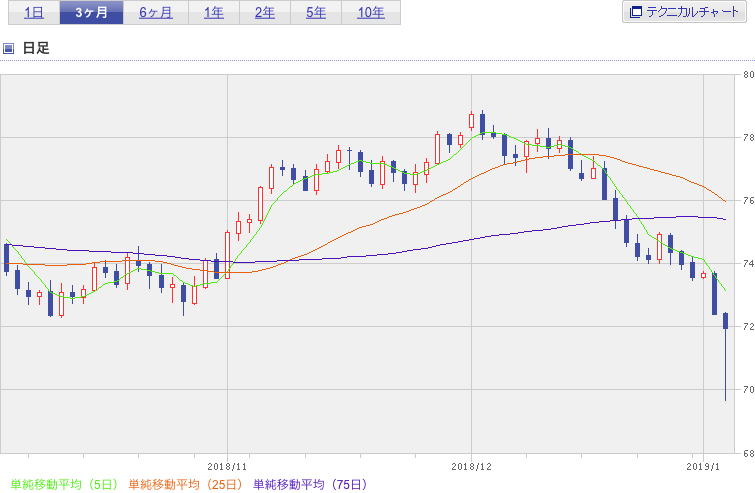Click the window icon in テクニカルチャート button
755x493 pixels.
(636, 12)
